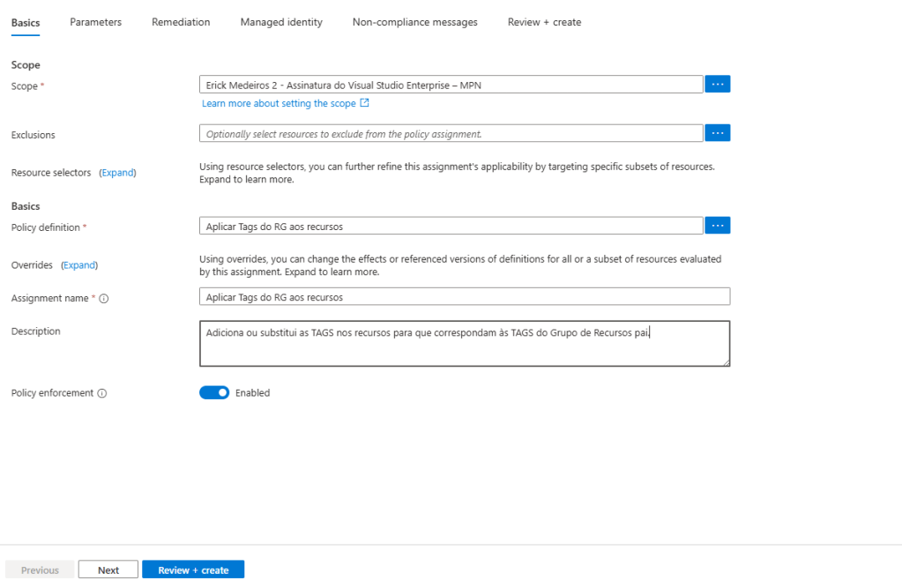Open the Scope picker ellipsis button
The height and width of the screenshot is (588, 902).
(x=717, y=85)
